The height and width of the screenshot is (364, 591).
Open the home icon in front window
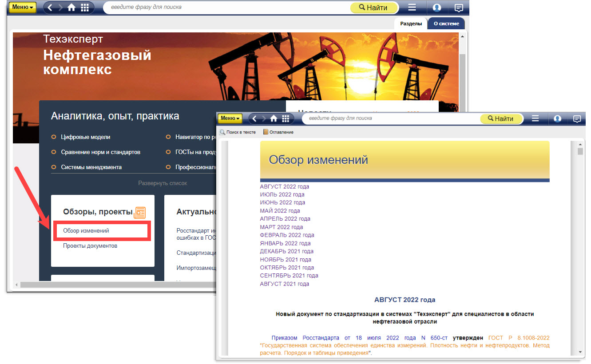[274, 119]
